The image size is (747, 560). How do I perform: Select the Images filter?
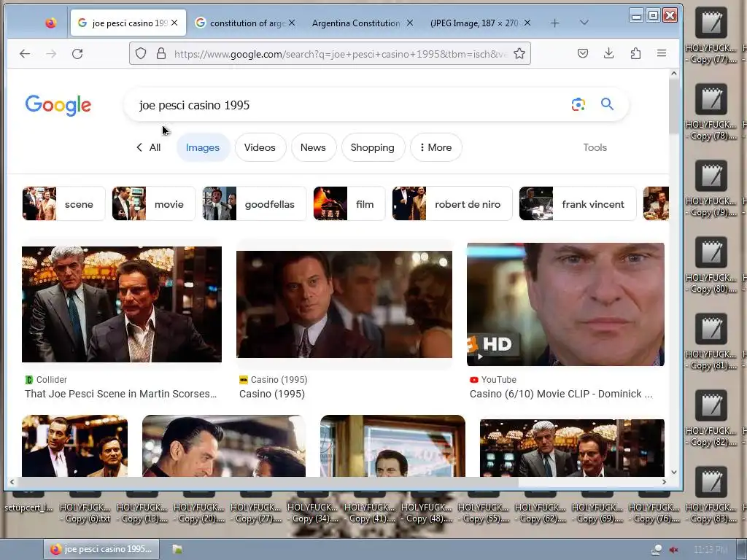203,147
